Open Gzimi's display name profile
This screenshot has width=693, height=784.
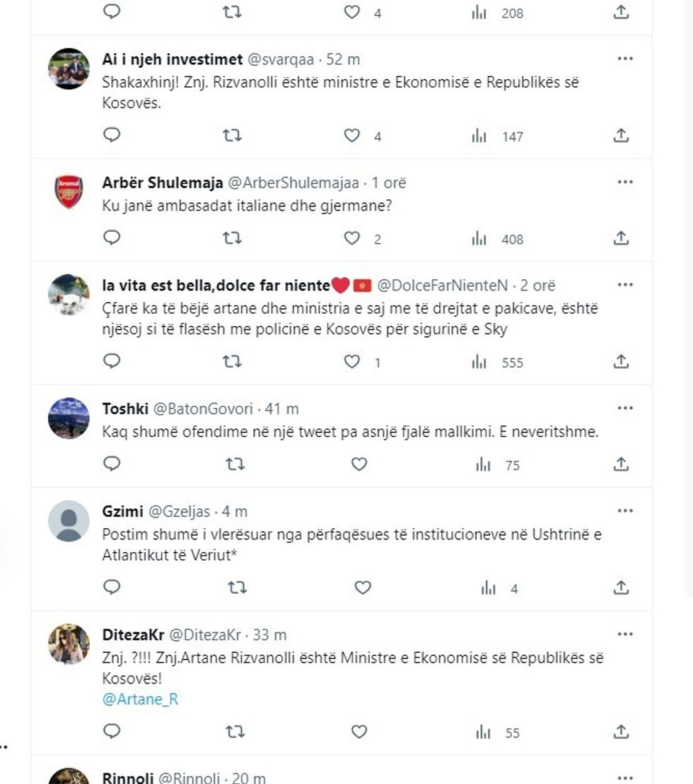click(x=122, y=511)
